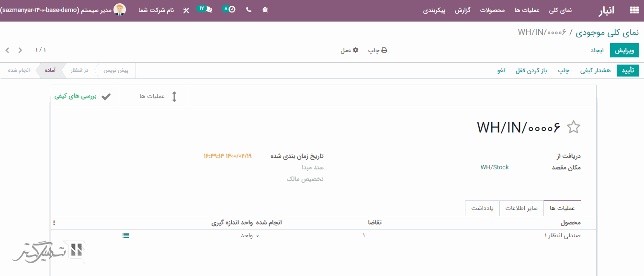Switch to the عملیات ها notebook tab

click(x=562, y=208)
